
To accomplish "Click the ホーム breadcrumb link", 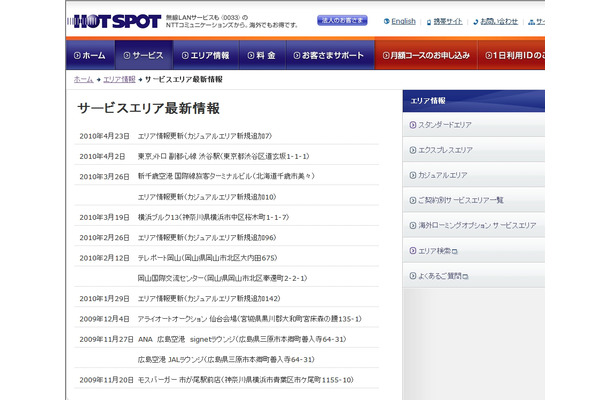I will click(x=84, y=79).
